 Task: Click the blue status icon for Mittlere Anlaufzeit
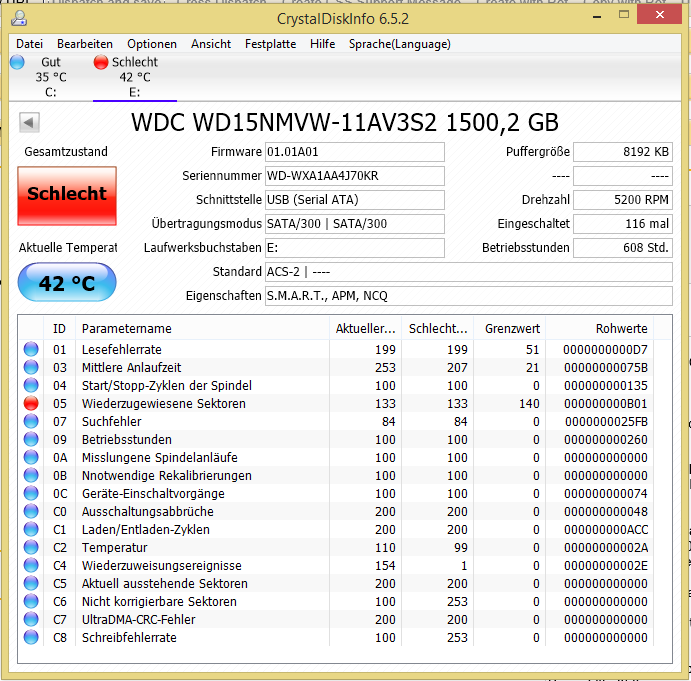(x=31, y=367)
